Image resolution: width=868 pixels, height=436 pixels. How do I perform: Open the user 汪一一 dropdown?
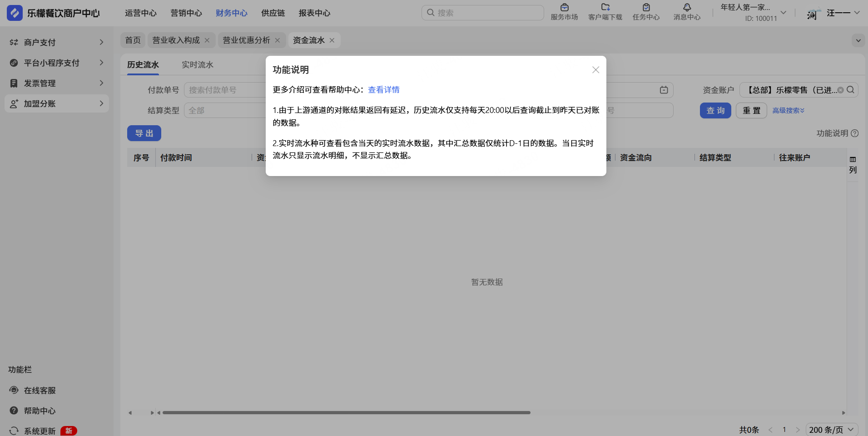pyautogui.click(x=857, y=13)
